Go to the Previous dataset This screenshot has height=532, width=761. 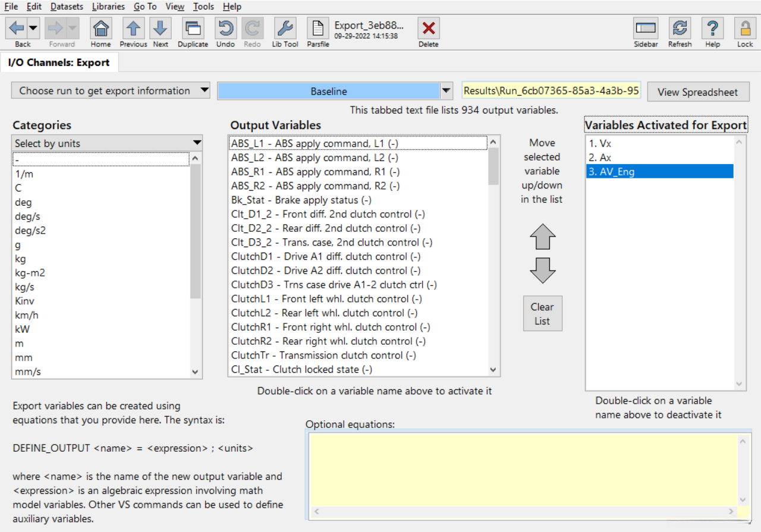[133, 29]
